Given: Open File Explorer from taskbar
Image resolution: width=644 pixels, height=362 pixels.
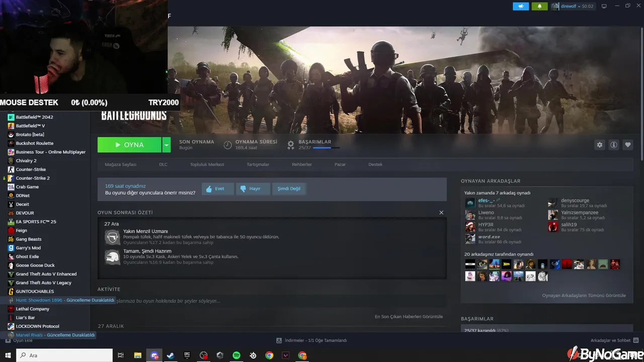Looking at the screenshot, I should pos(137,355).
